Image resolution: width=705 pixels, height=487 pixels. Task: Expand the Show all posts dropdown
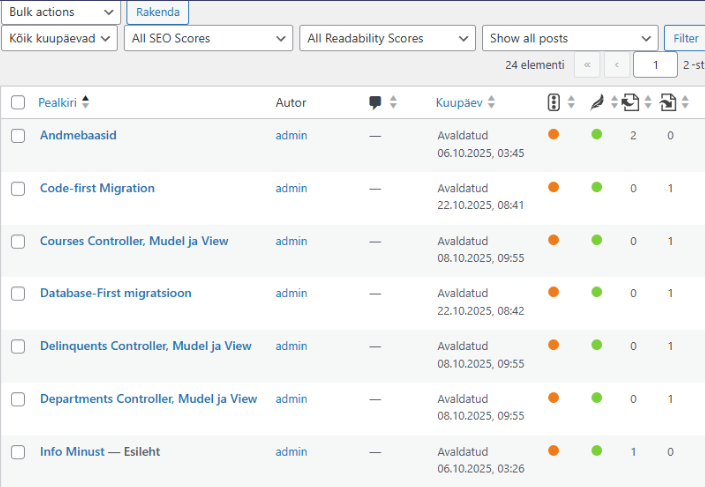(x=570, y=38)
